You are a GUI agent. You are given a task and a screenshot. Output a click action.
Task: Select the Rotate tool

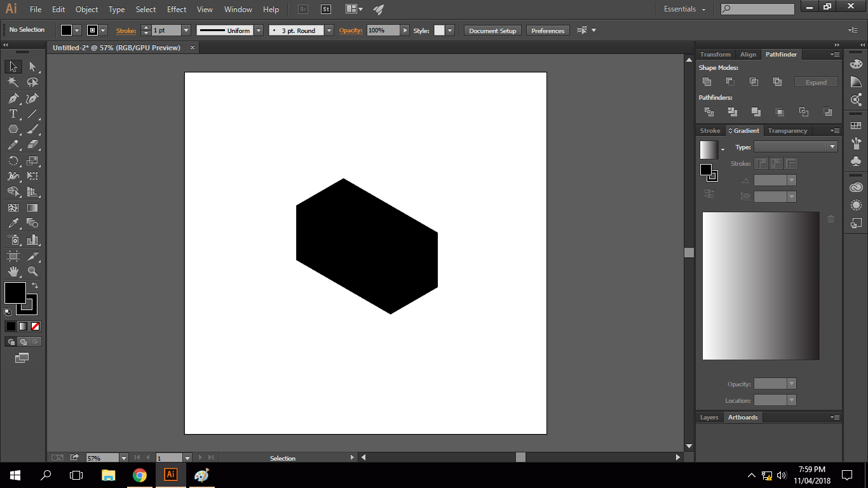pos(13,161)
